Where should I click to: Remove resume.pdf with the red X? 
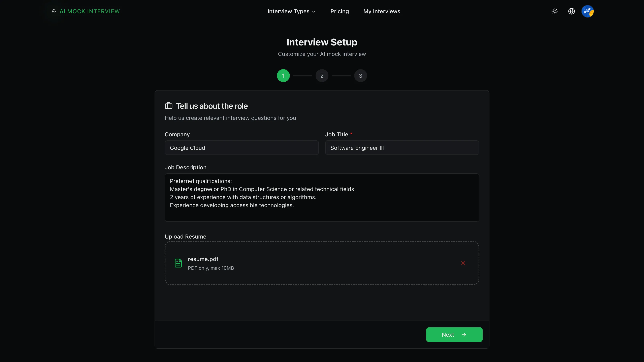(x=463, y=263)
